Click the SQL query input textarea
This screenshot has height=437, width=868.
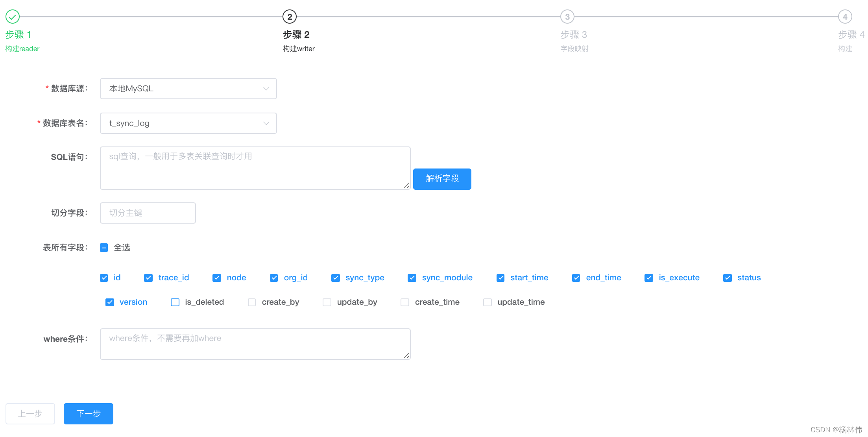pos(255,168)
